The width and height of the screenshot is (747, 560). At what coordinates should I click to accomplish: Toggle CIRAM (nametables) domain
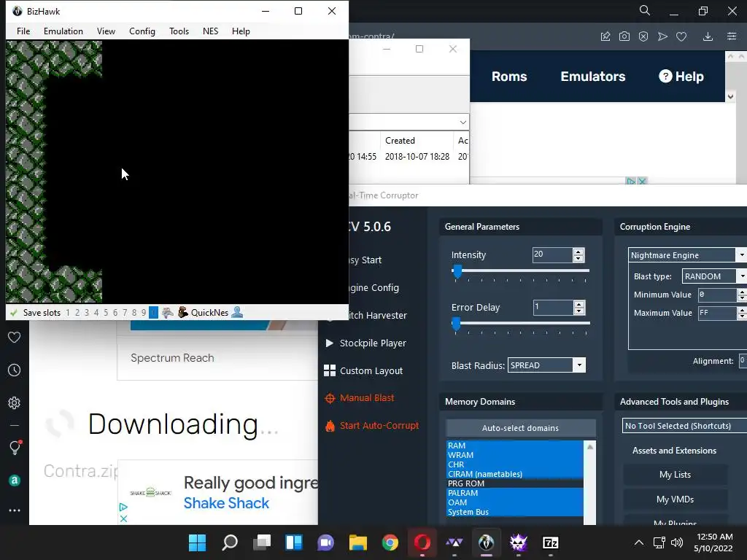514,474
